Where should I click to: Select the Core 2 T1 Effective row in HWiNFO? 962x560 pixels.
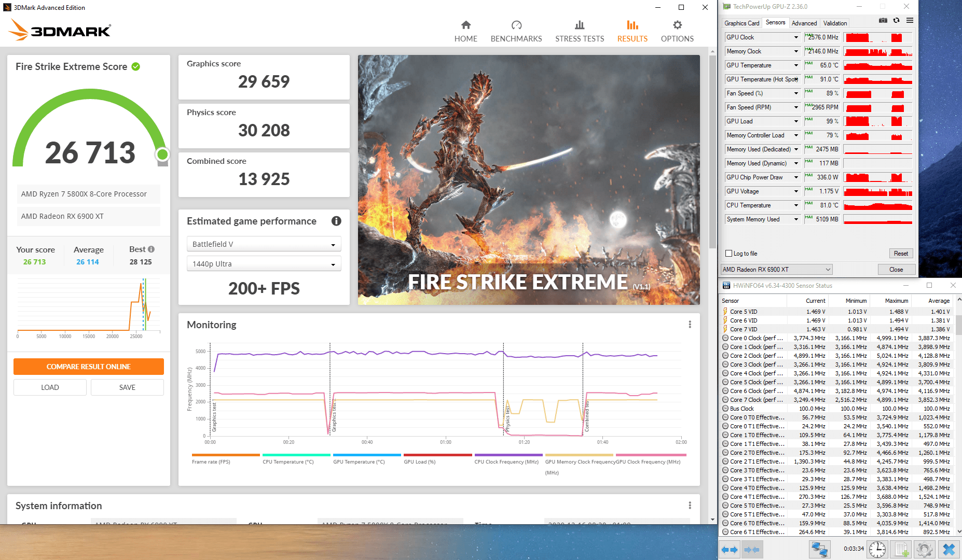click(836, 461)
